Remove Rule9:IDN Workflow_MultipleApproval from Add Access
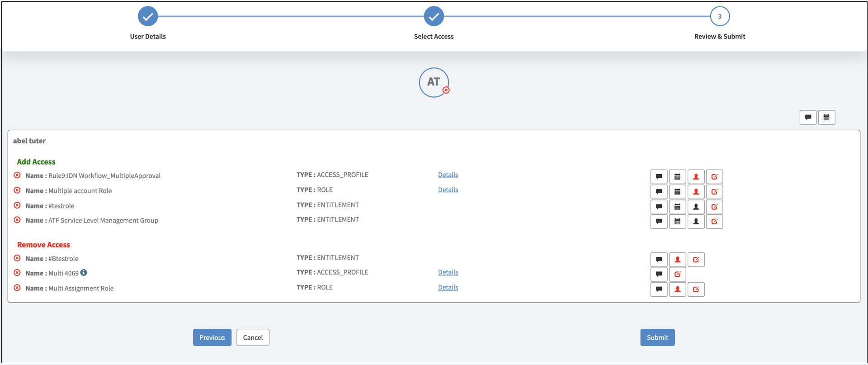 (17, 175)
